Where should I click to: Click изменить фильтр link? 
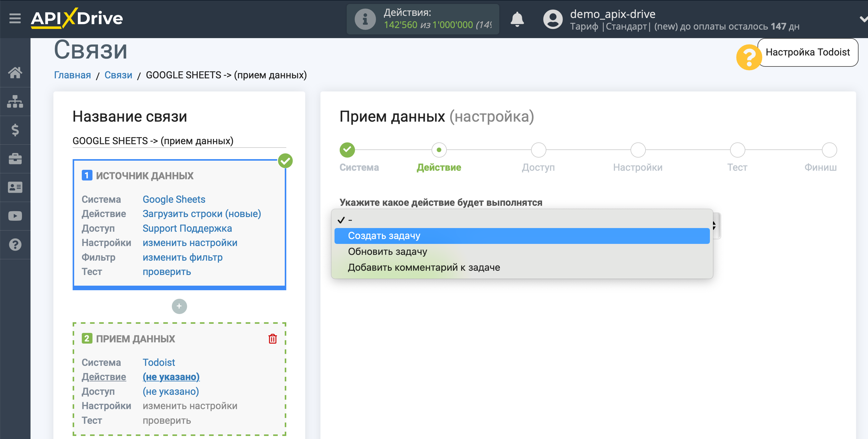(x=183, y=257)
